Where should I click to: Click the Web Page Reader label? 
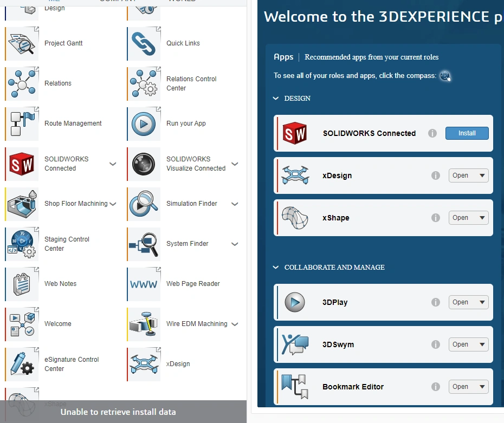pos(193,284)
